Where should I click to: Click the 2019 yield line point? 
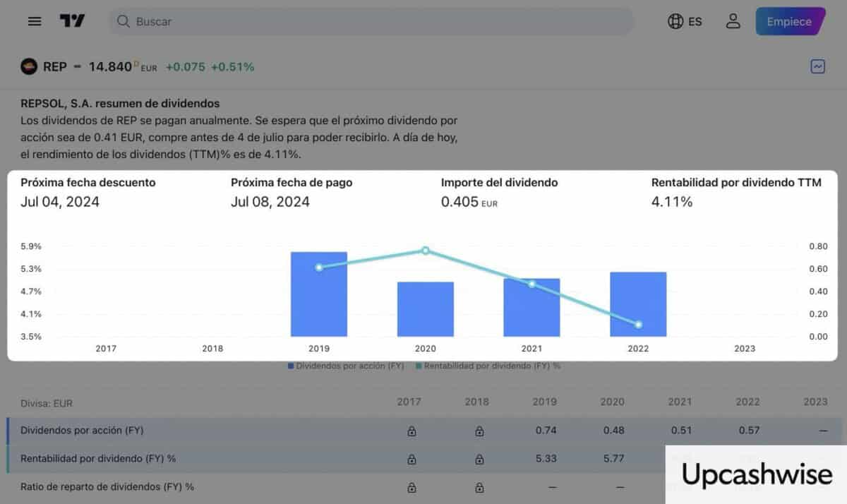[319, 268]
